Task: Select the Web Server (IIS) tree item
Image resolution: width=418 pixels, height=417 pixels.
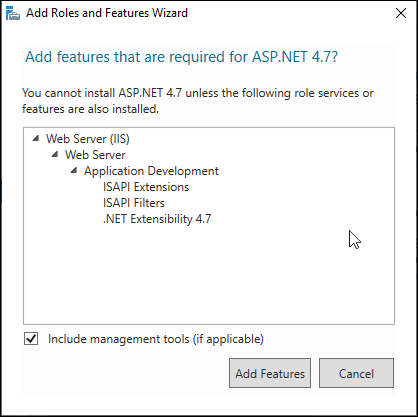Action: [x=88, y=139]
